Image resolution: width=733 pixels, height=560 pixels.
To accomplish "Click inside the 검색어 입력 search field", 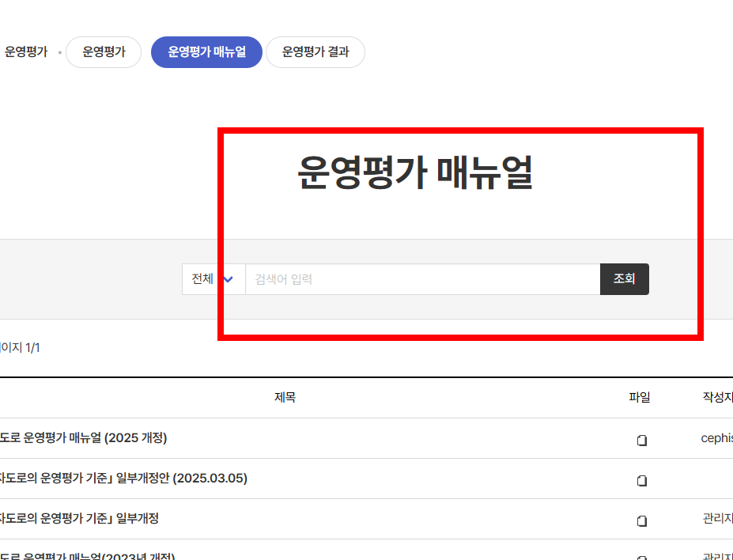I will [x=395, y=278].
